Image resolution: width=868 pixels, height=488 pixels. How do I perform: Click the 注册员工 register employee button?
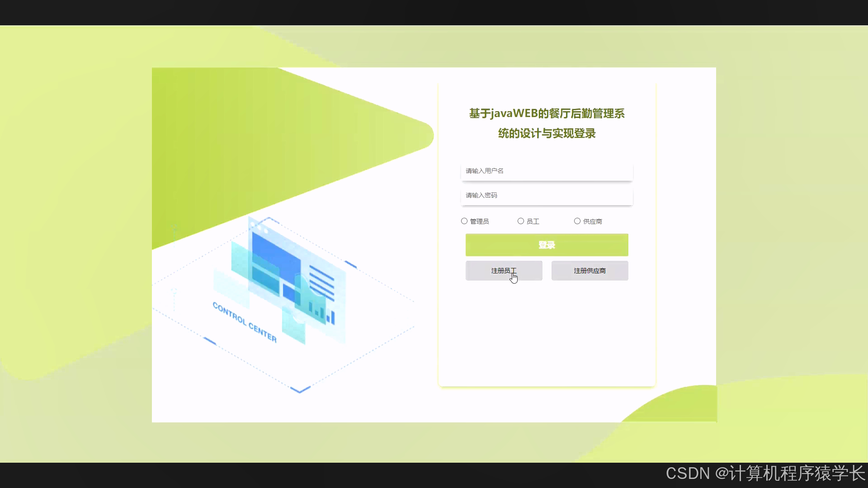tap(504, 270)
